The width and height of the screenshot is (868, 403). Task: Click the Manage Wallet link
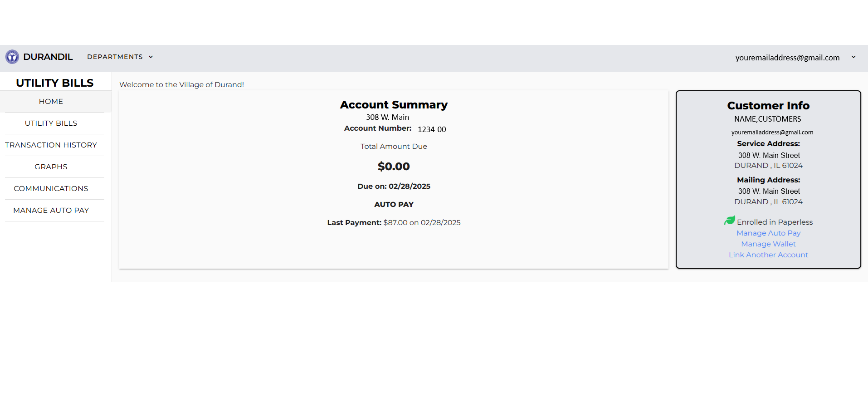768,244
